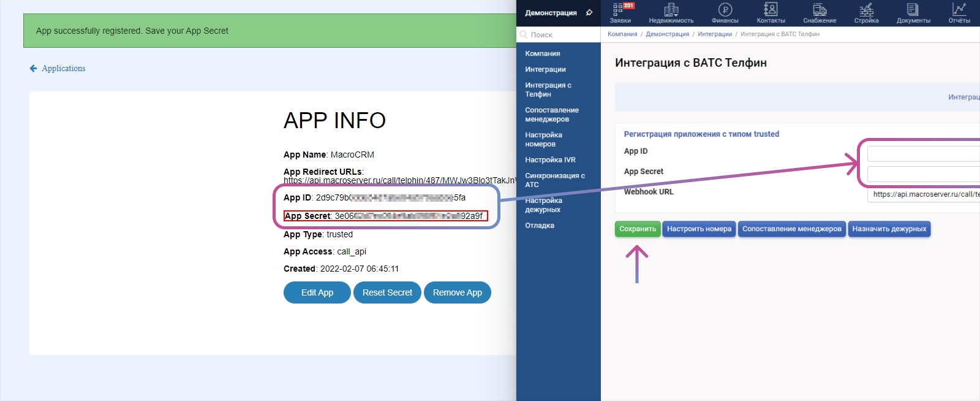
Task: Click the pin icon next to Демонстрация
Action: [x=589, y=12]
